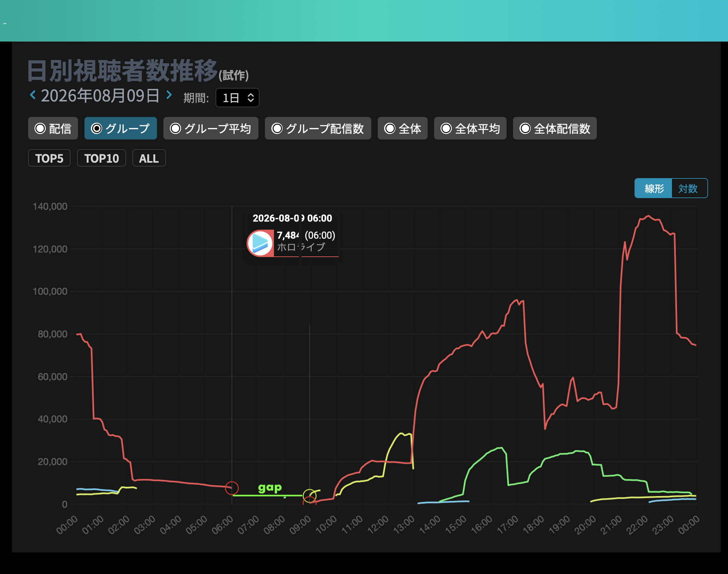Click the 15:00 x-axis label

(456, 525)
